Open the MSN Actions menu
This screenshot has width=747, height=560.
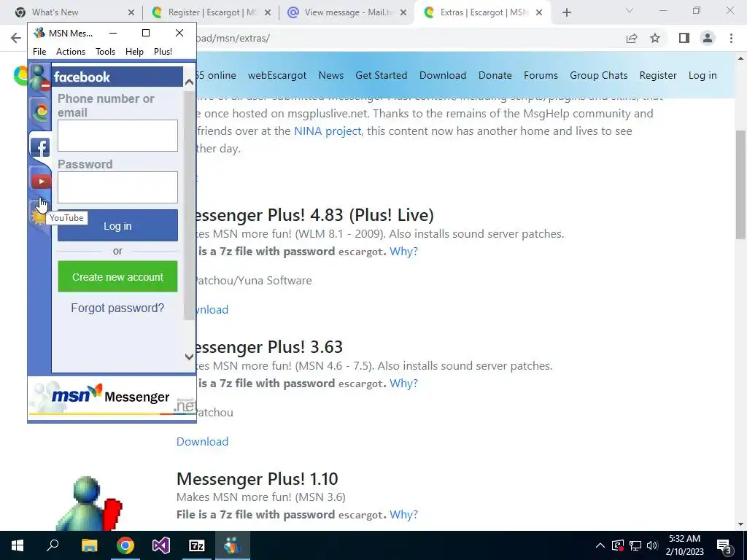point(71,52)
